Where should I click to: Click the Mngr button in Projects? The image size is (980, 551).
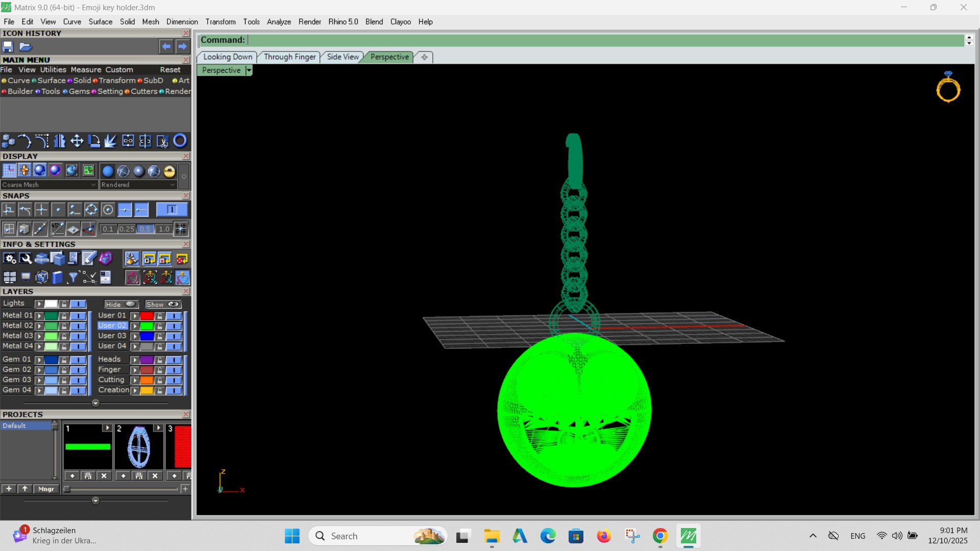pos(46,489)
